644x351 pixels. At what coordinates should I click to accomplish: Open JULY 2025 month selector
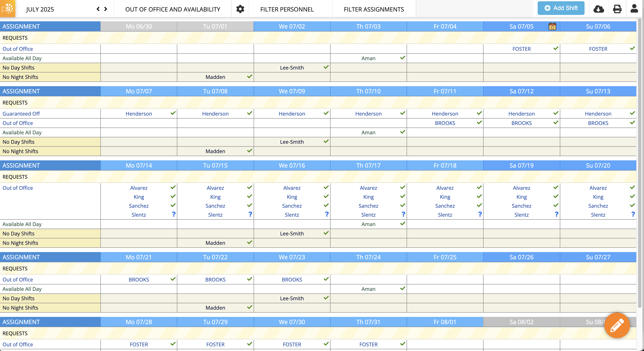[40, 9]
